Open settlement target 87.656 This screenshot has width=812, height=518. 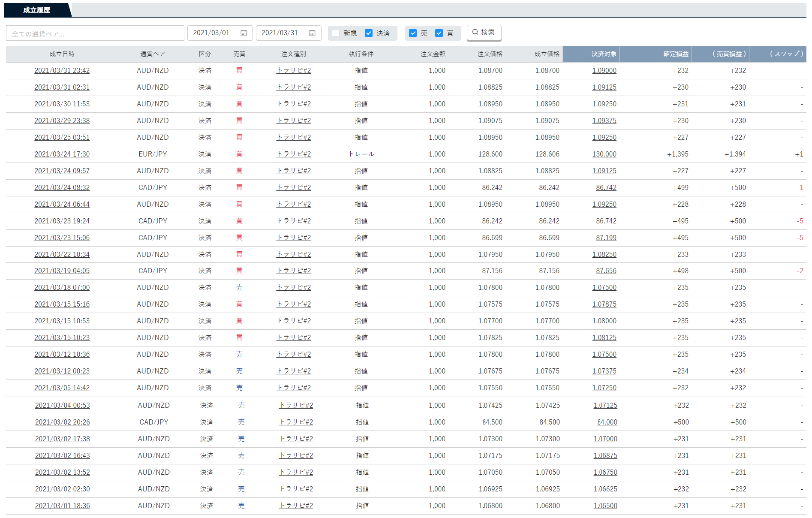pos(606,271)
